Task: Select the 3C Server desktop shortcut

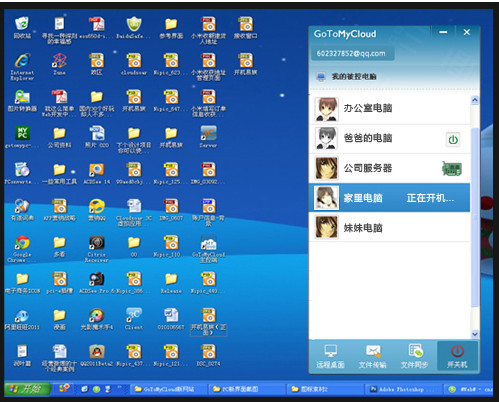Action: coord(208,137)
